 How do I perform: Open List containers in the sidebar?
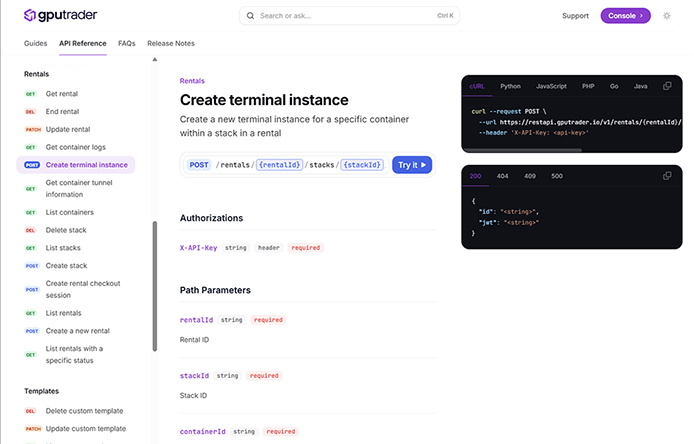pyautogui.click(x=69, y=212)
